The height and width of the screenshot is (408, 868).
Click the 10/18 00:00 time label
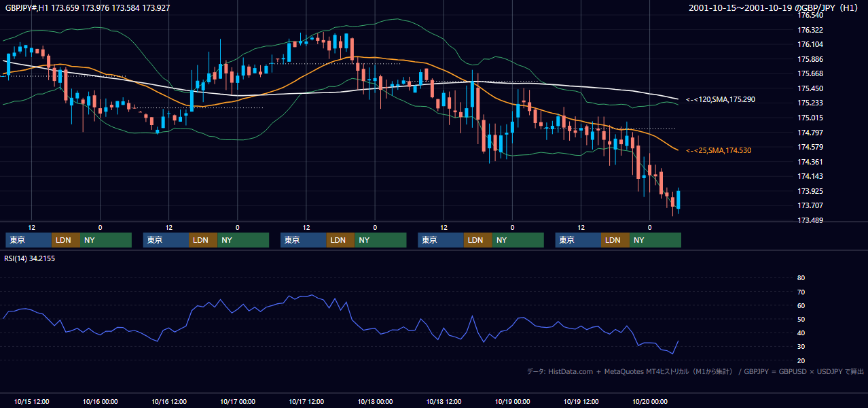(x=375, y=401)
